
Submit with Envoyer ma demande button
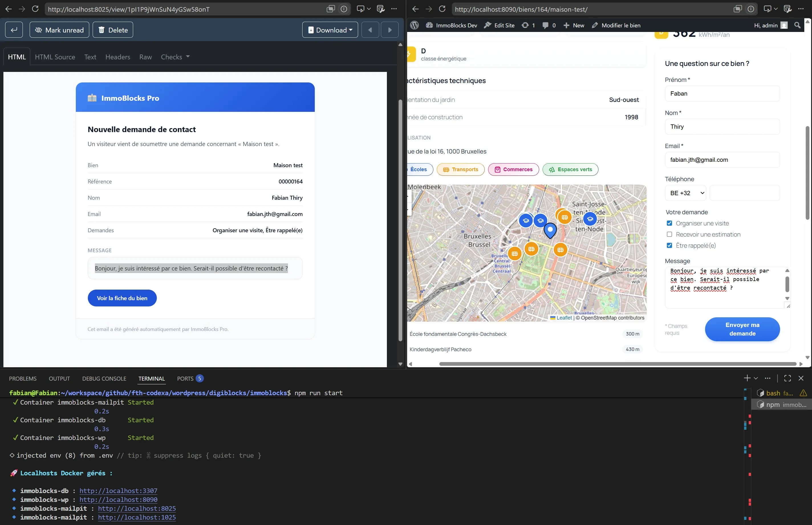[742, 329]
